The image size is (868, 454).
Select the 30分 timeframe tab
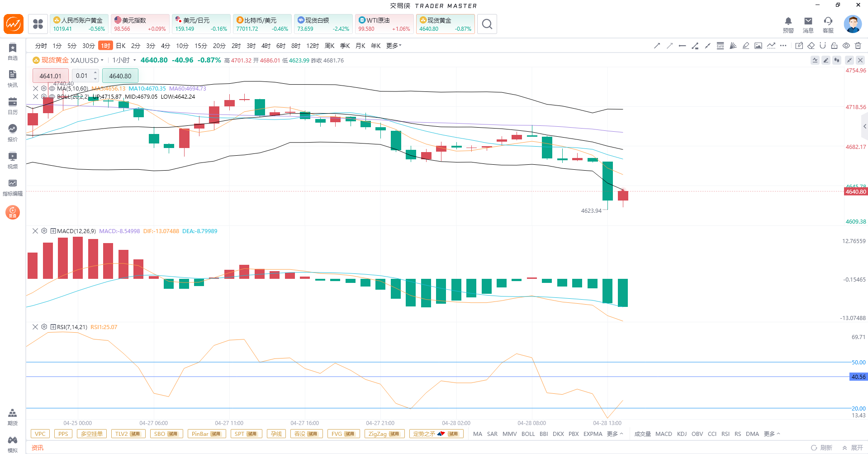pos(88,46)
